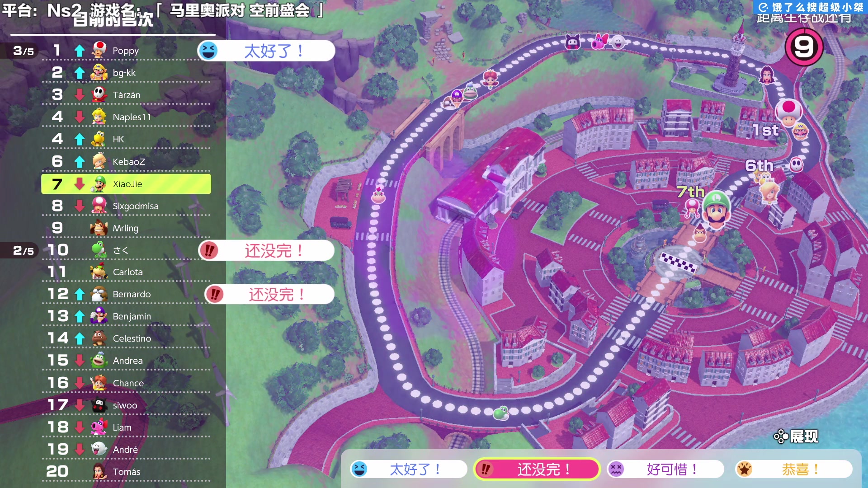Click the name Celestino in rankings

[132, 338]
